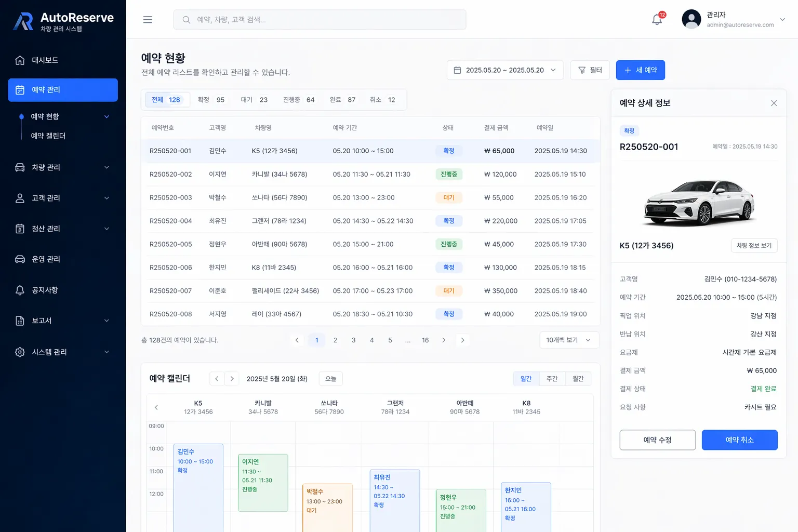Go to page 3 of reservations

tap(353, 340)
